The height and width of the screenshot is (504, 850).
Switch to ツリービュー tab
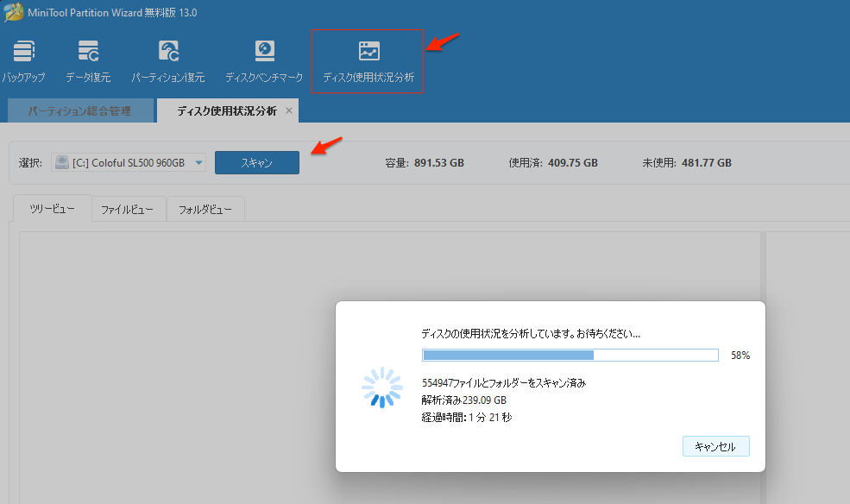tap(53, 210)
